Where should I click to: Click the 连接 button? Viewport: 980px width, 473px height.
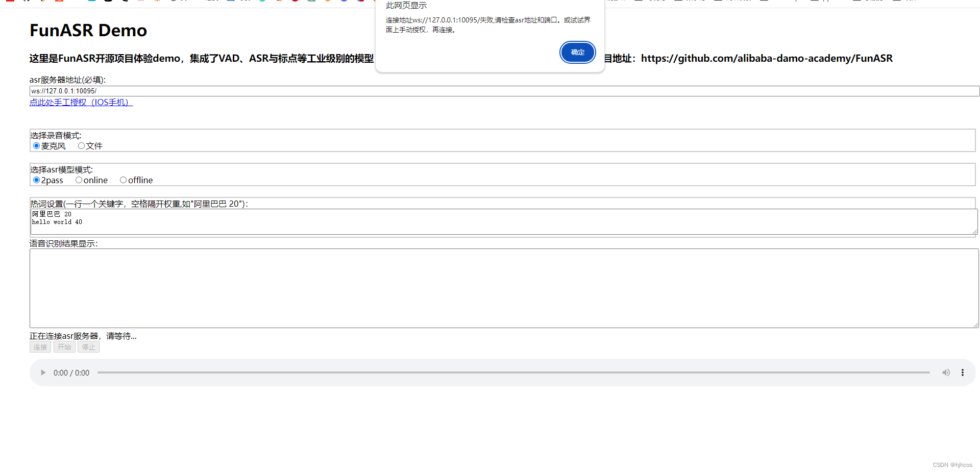click(40, 347)
